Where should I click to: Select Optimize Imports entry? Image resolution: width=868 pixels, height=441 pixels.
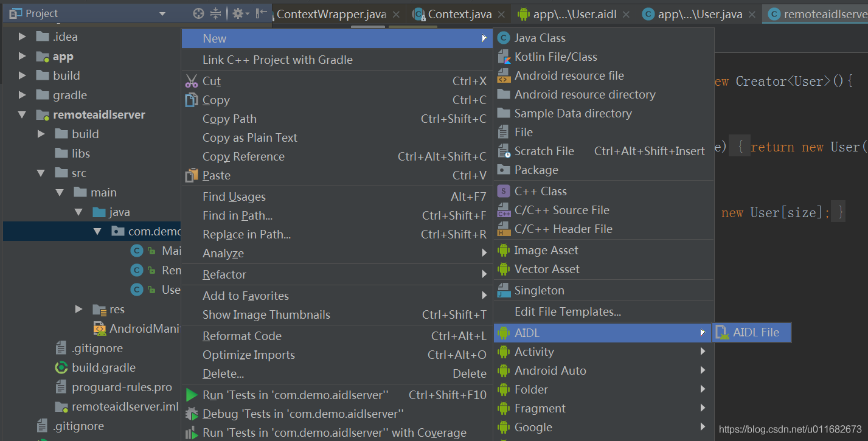click(338, 355)
